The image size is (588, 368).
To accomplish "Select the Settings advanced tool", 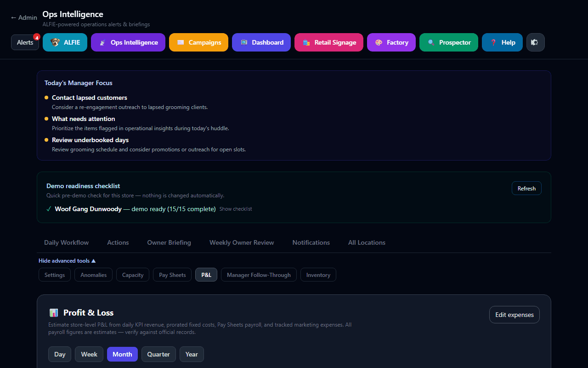I will (x=55, y=275).
